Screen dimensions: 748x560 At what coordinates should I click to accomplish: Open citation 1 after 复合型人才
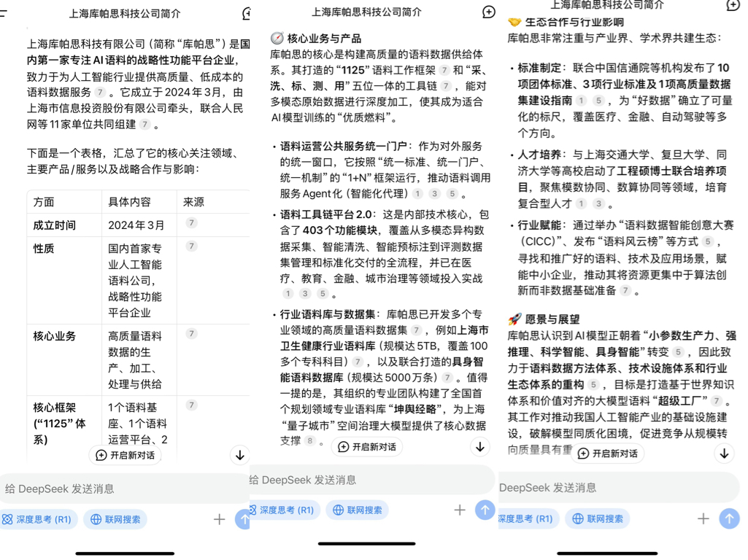[x=581, y=203]
